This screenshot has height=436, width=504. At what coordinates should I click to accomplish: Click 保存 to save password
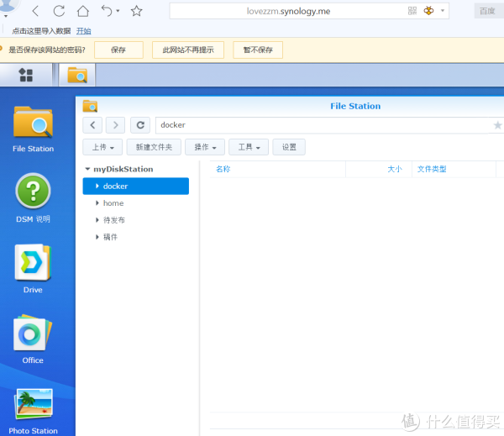pyautogui.click(x=118, y=50)
